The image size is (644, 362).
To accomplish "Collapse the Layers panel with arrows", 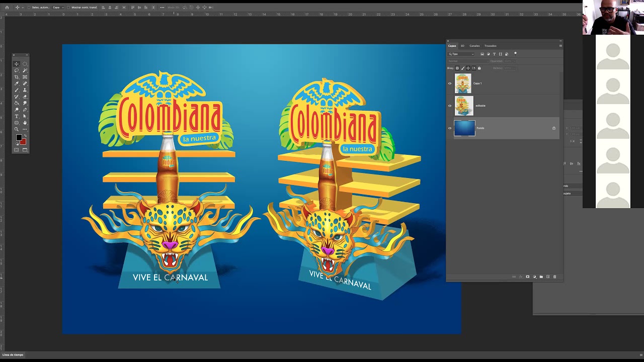I will point(560,41).
